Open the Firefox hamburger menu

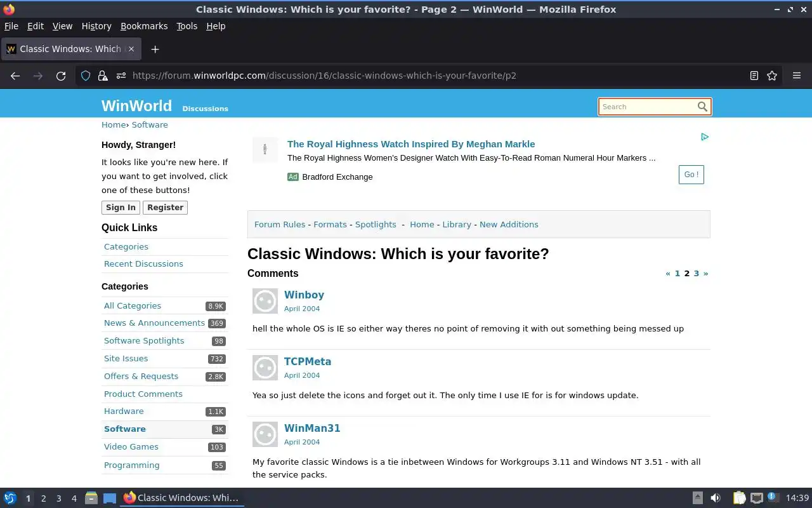pos(797,76)
